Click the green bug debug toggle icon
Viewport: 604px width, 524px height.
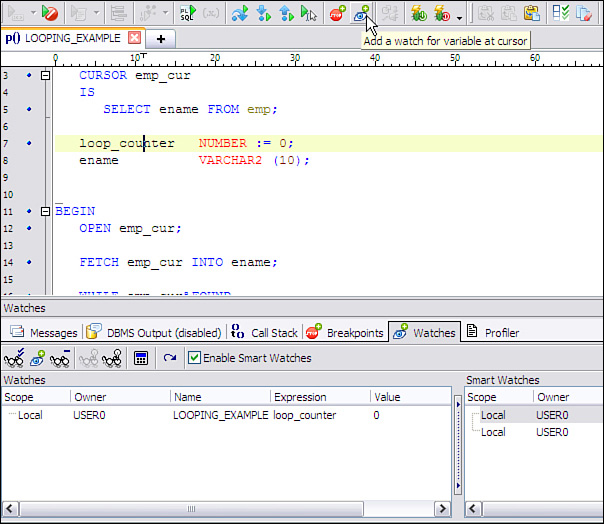pos(418,13)
